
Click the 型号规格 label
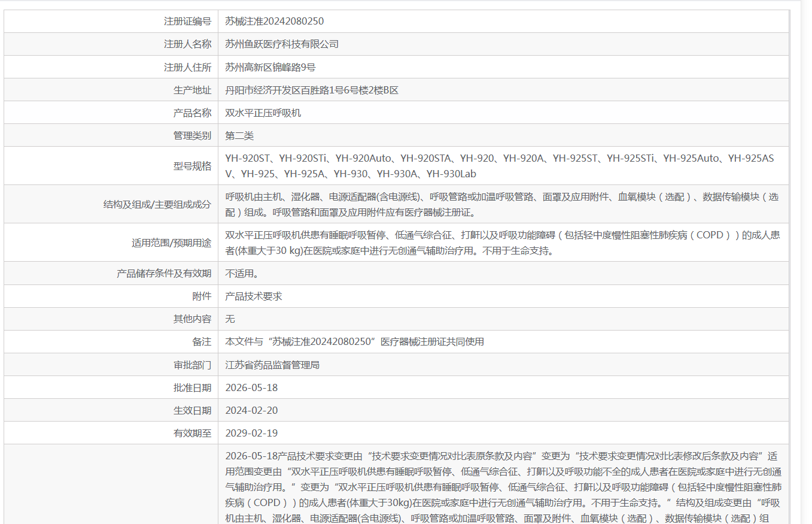[x=192, y=166]
